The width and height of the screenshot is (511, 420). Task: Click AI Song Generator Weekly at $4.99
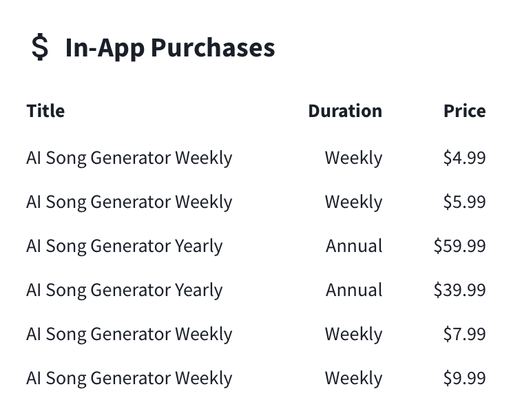click(129, 158)
